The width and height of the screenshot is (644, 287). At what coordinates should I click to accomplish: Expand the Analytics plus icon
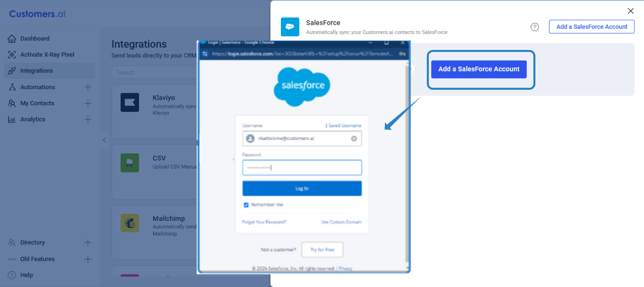88,120
